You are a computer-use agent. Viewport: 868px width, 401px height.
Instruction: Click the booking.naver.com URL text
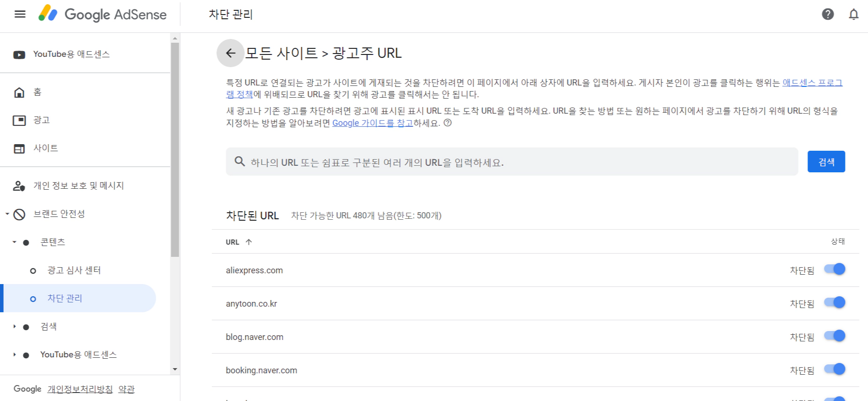point(261,370)
